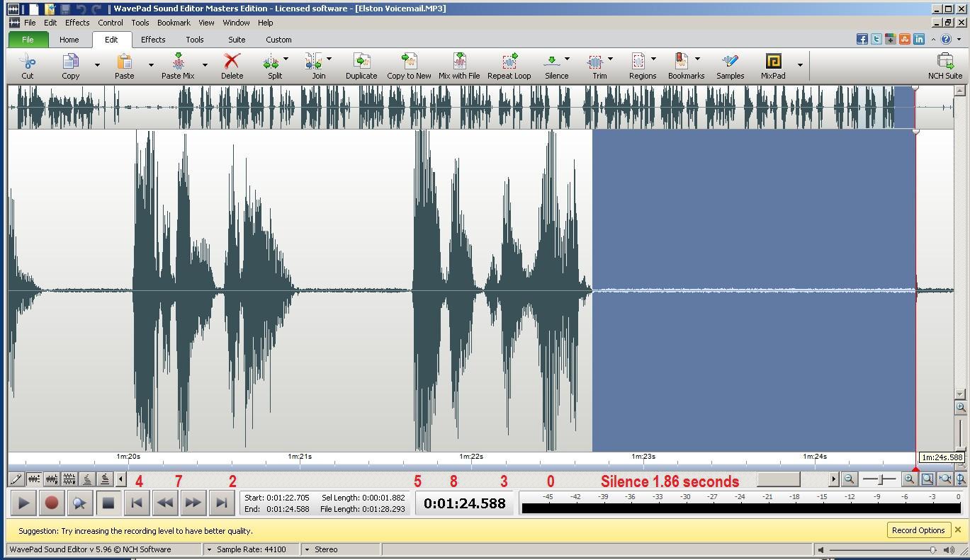Screen dimensions: 970x560
Task: Open the Control menu
Action: [x=111, y=23]
